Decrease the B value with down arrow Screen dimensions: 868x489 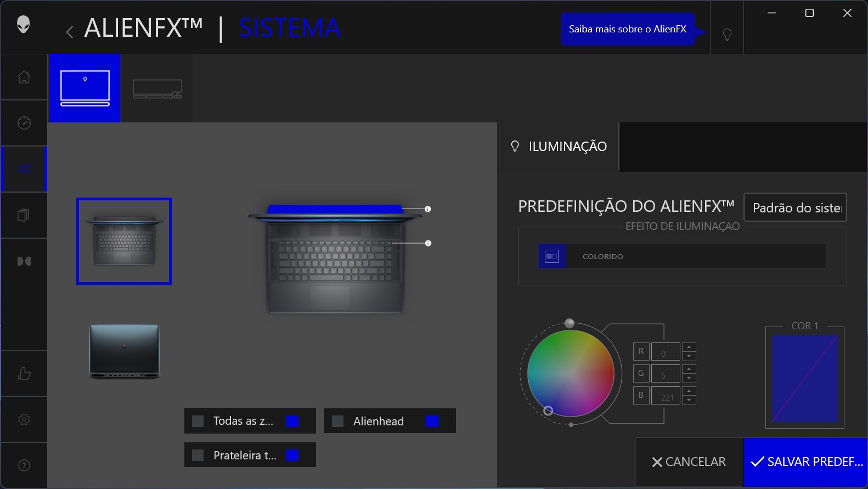pyautogui.click(x=689, y=400)
